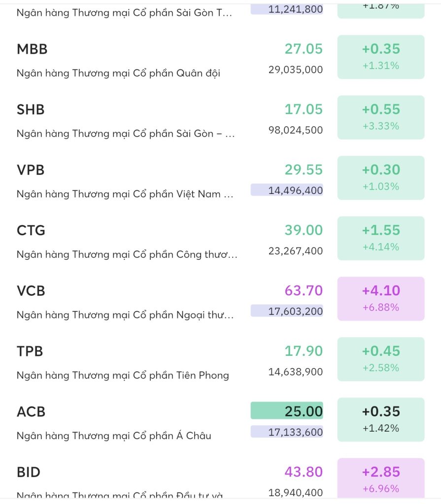Click SHB +0.55 change badge
The width and height of the screenshot is (441, 504).
[x=381, y=117]
